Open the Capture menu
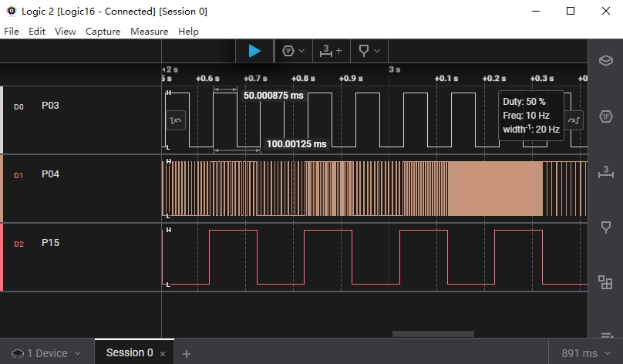 coord(103,32)
